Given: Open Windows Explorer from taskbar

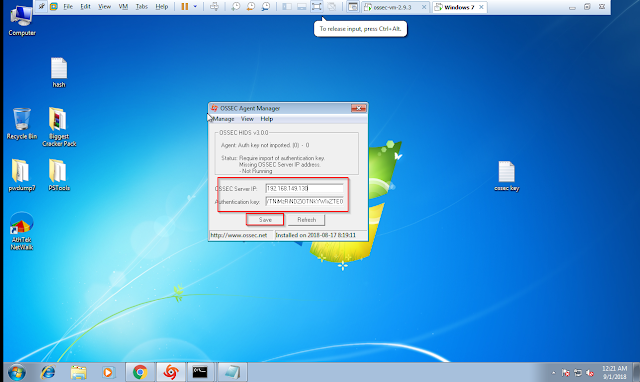Looking at the screenshot, I should tap(78, 372).
